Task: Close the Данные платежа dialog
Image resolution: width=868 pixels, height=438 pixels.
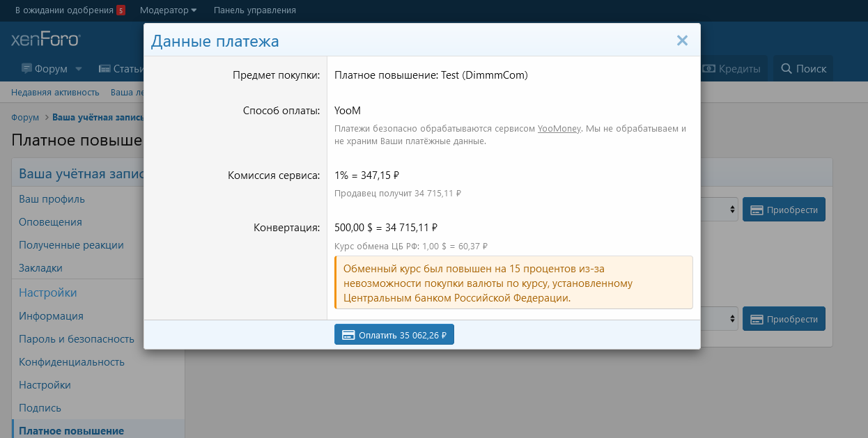Action: pos(682,41)
